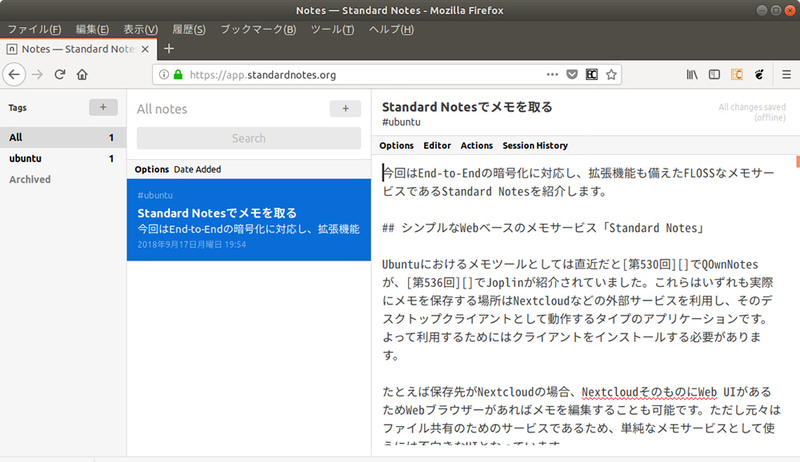Click the green padlock security icon
Screen dimensions: 800x462
pyautogui.click(x=178, y=75)
